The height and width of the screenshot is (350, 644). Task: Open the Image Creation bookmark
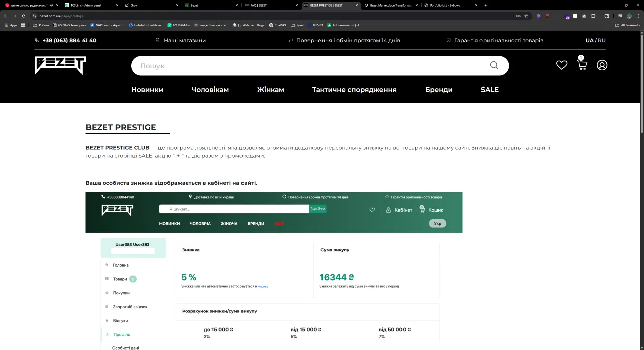point(210,25)
